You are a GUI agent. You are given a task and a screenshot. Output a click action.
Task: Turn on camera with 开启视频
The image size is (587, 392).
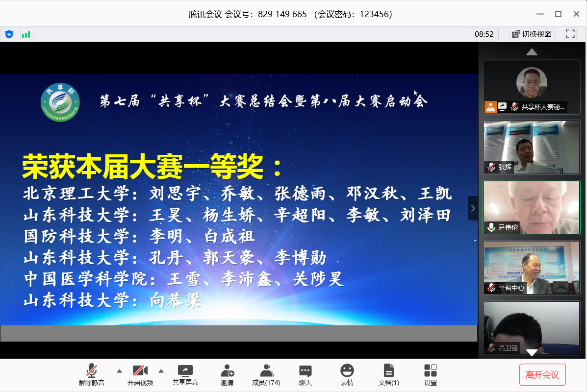pyautogui.click(x=140, y=375)
